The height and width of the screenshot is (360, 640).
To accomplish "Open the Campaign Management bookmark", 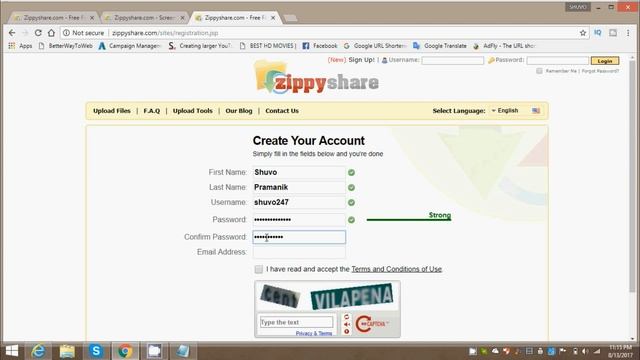I will (130, 46).
